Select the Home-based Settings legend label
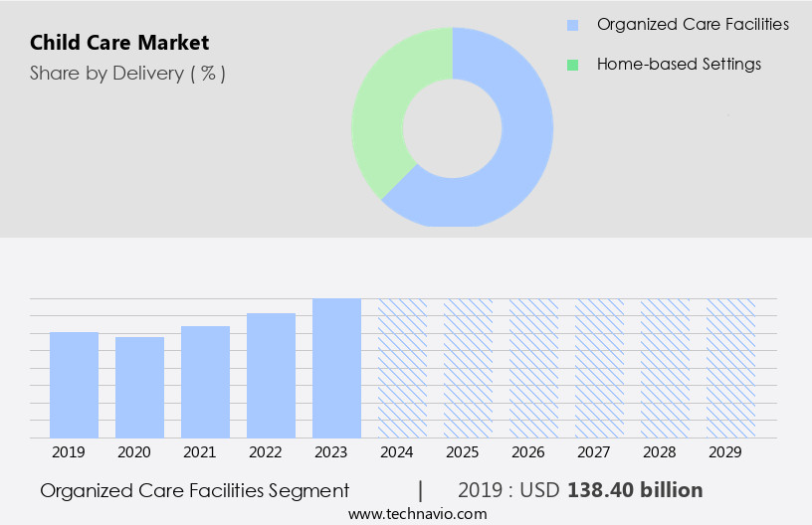This screenshot has height=525, width=812. (x=679, y=64)
